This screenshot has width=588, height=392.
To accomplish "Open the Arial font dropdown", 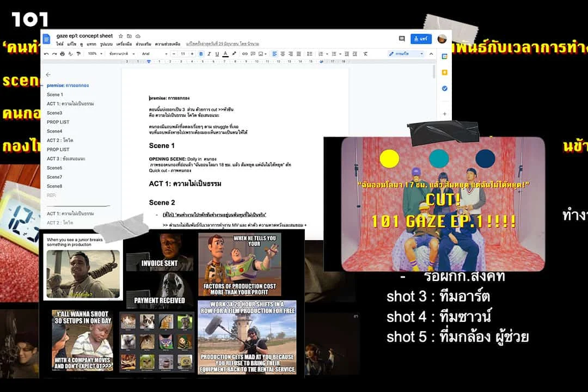I will coord(152,54).
